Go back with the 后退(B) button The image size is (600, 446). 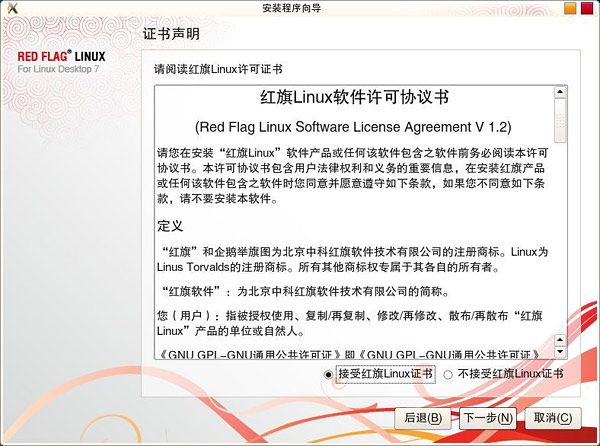tap(423, 418)
